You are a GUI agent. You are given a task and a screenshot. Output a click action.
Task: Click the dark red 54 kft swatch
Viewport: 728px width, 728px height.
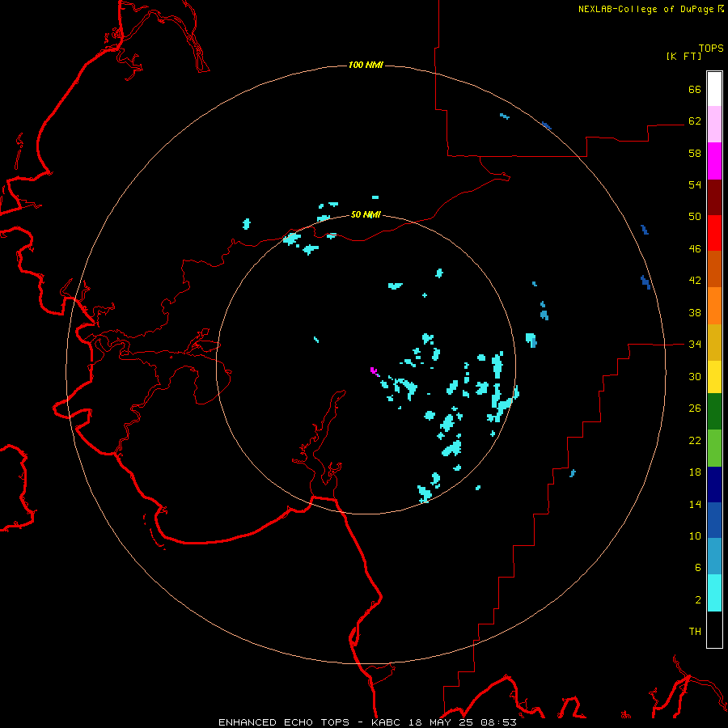pyautogui.click(x=714, y=197)
